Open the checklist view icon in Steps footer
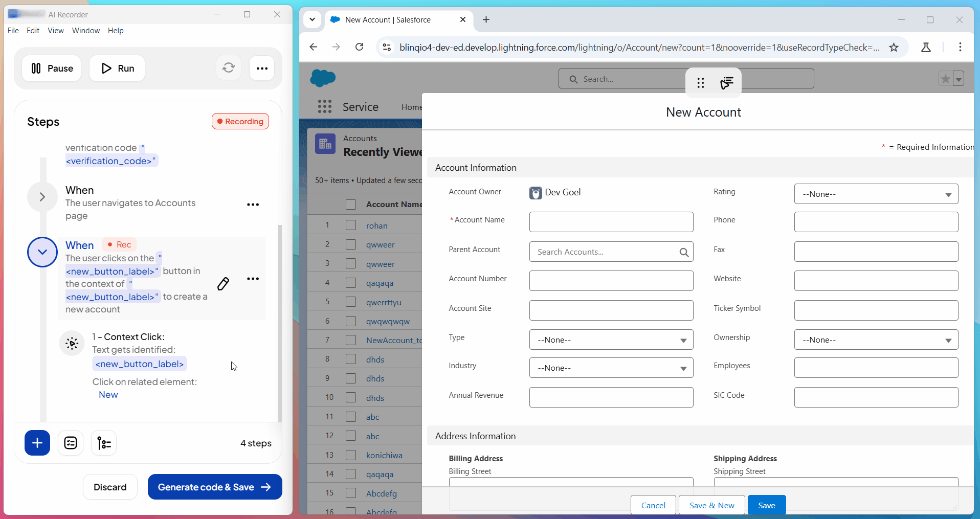Viewport: 980px width, 519px height. click(x=71, y=443)
